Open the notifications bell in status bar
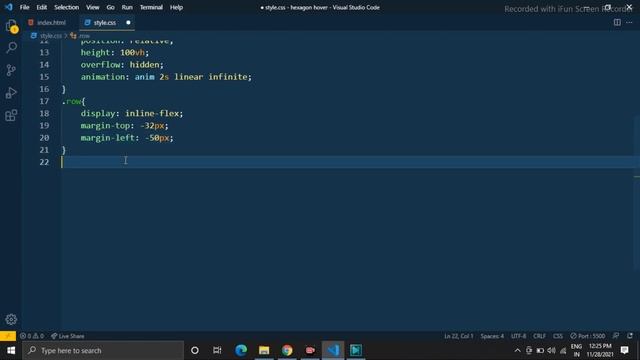Image resolution: width=640 pixels, height=360 pixels. point(630,336)
